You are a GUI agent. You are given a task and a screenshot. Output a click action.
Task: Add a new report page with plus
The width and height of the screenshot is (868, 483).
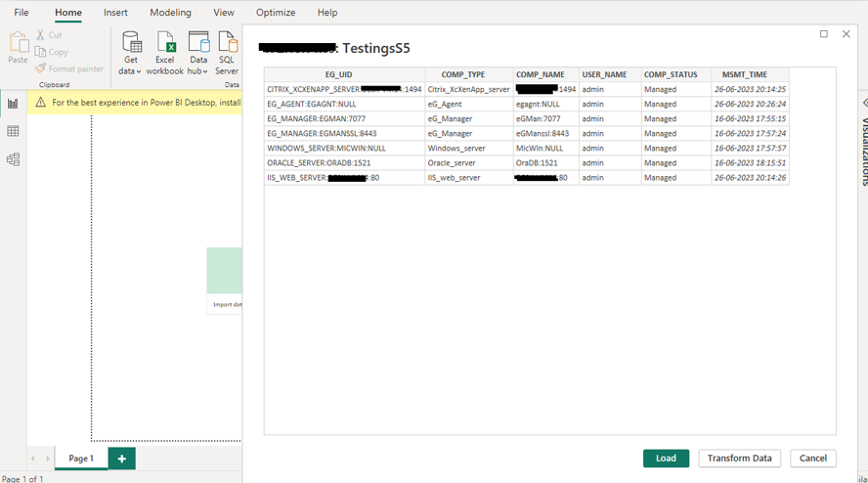click(x=122, y=459)
